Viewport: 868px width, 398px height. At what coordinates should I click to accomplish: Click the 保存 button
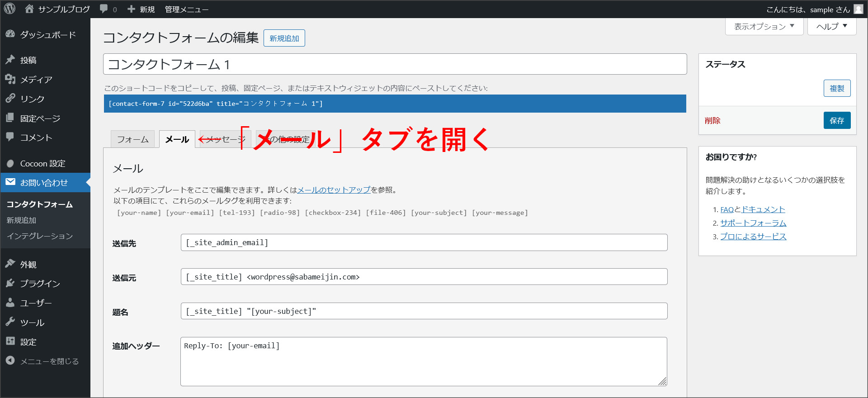(x=836, y=120)
